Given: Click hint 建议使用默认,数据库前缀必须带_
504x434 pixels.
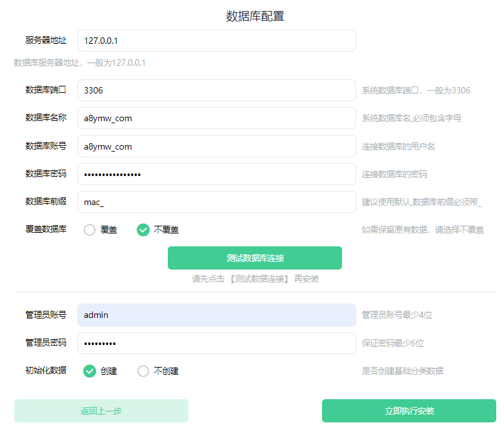Looking at the screenshot, I should click(x=421, y=202).
